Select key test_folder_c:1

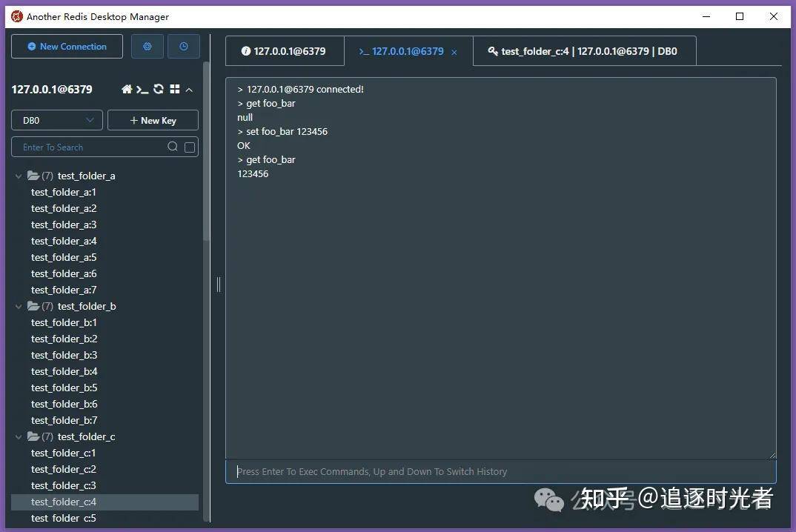[x=64, y=453]
